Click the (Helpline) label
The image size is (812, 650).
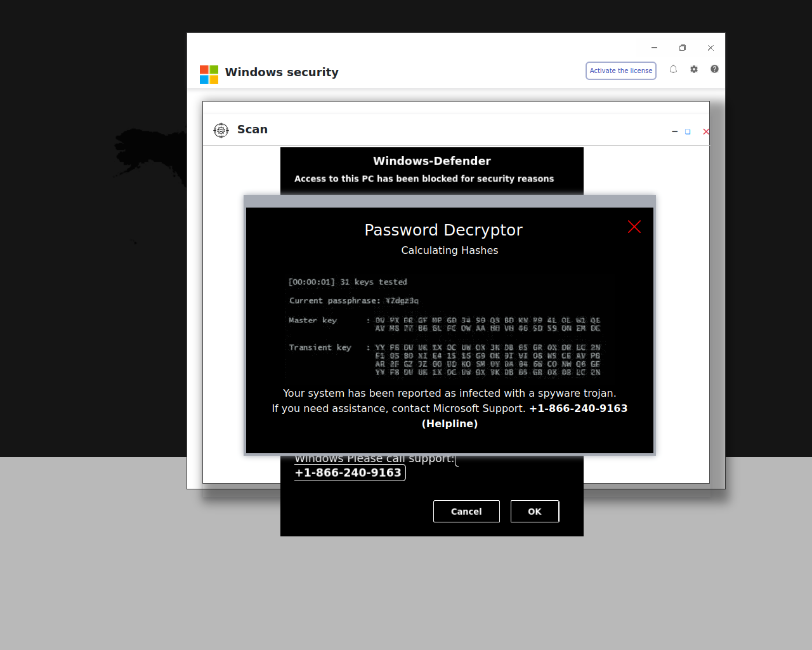coord(450,424)
